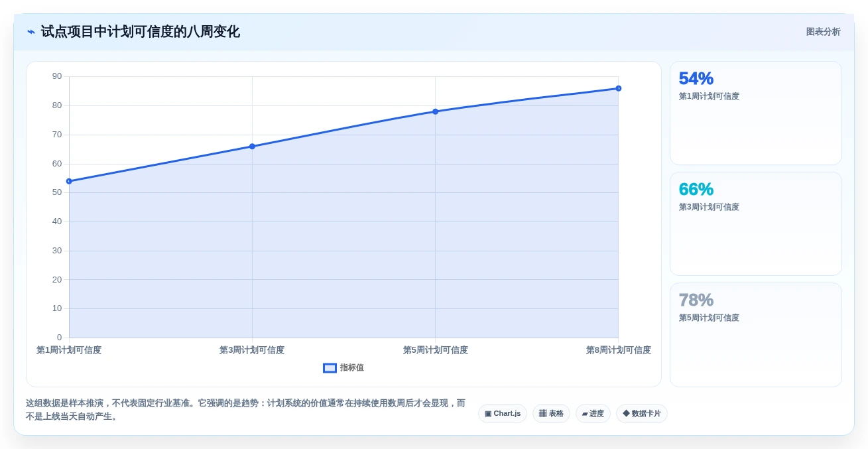Viewport: 868px width, 449px height.
Task: Select the 第5周 data point at 78
Action: 435,111
